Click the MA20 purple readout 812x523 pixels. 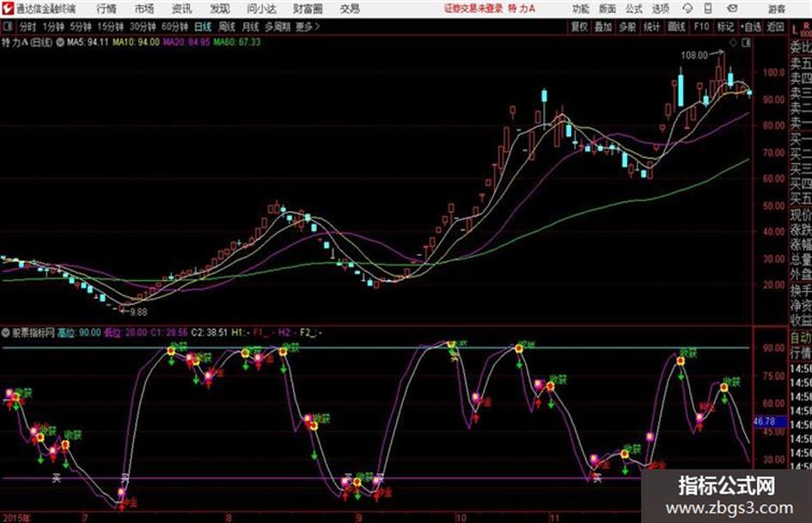tap(186, 42)
